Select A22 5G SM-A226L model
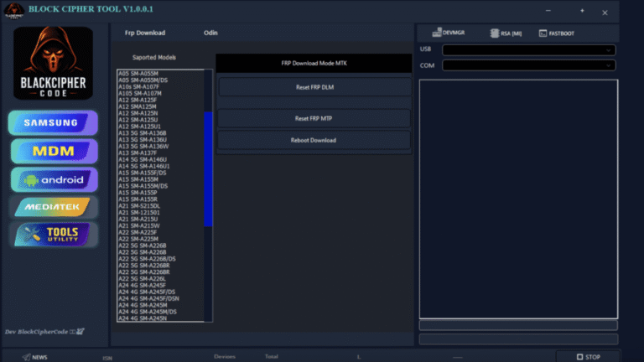Viewport: 644px width, 362px height. pos(142,279)
